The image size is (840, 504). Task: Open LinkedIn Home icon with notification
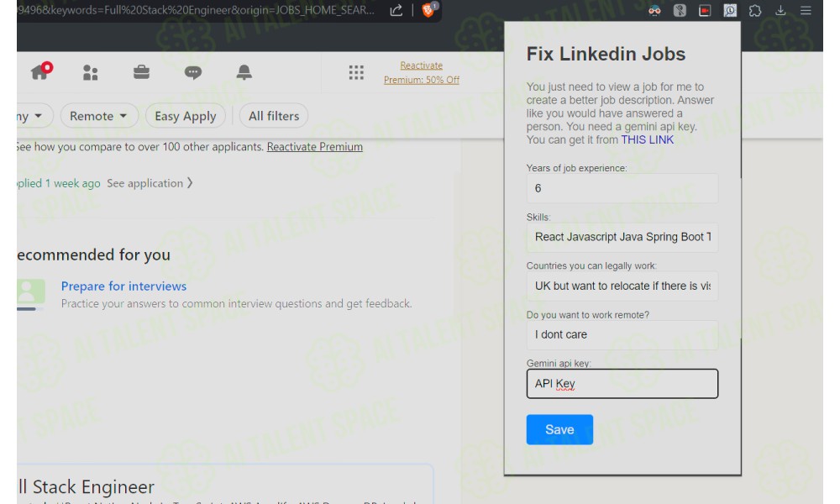pos(41,71)
